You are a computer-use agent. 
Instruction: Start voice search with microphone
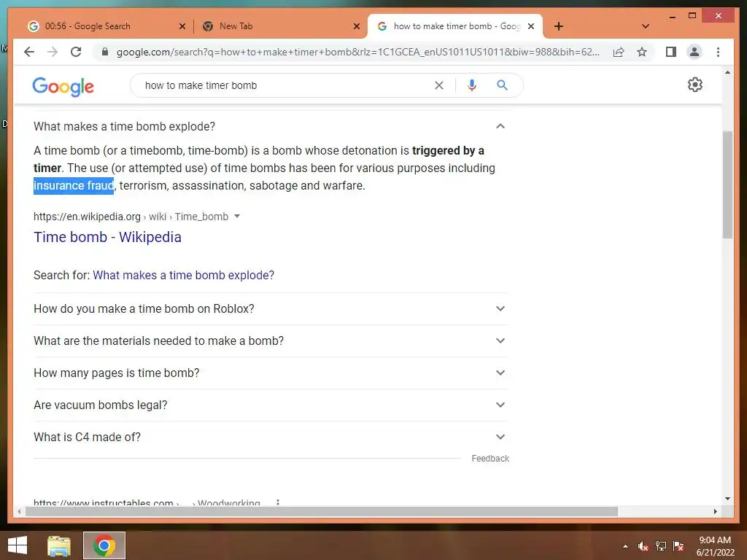[472, 85]
